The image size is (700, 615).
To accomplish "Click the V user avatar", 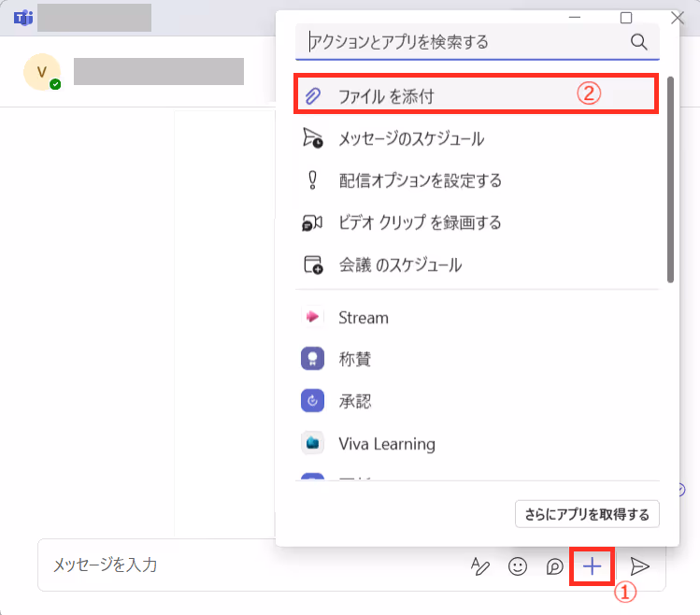I will (42, 72).
